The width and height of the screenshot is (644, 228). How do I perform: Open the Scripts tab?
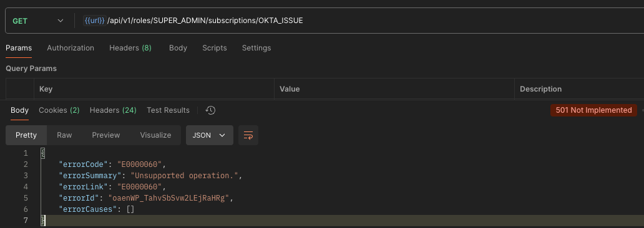click(x=215, y=48)
